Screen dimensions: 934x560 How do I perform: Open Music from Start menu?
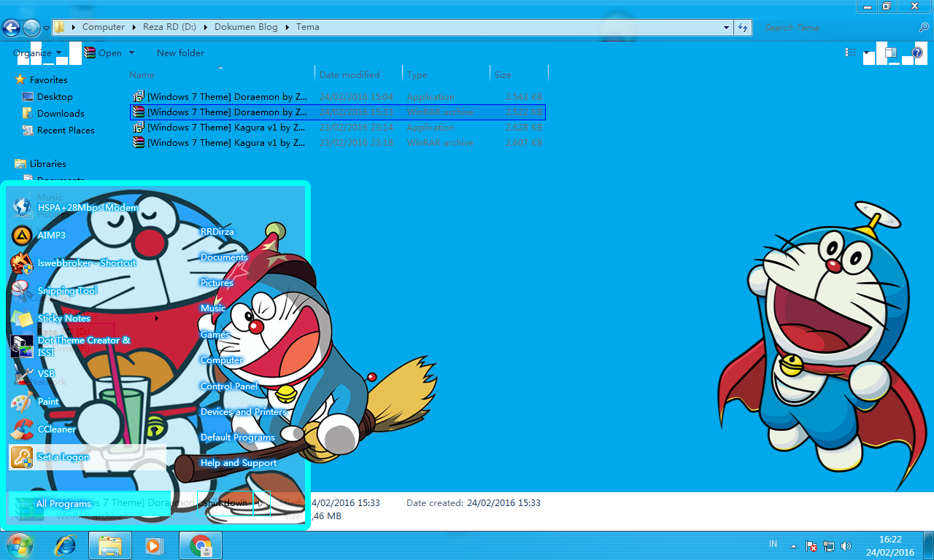pos(213,308)
